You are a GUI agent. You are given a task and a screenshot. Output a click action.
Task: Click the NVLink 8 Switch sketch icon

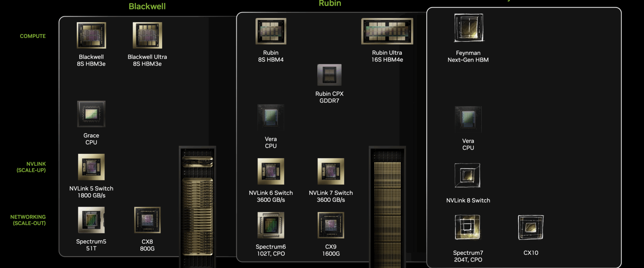468,175
